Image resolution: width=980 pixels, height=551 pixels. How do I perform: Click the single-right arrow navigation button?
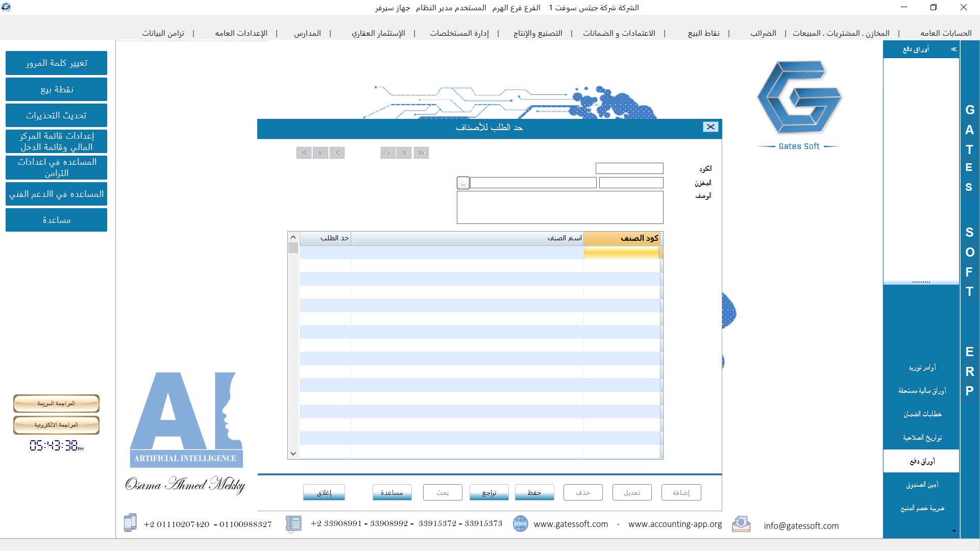coord(388,153)
